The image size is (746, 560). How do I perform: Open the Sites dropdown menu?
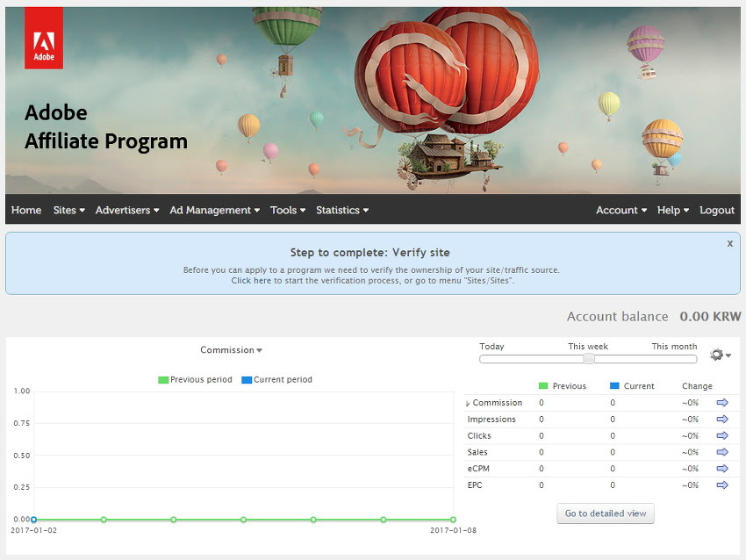(x=69, y=210)
